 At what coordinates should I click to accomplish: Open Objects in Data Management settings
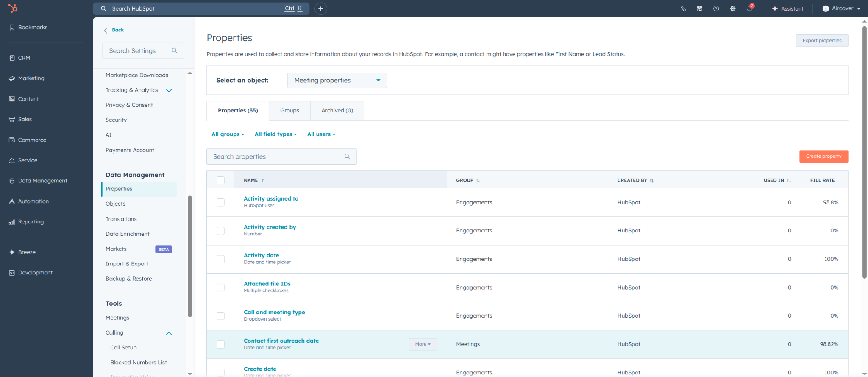coord(115,204)
